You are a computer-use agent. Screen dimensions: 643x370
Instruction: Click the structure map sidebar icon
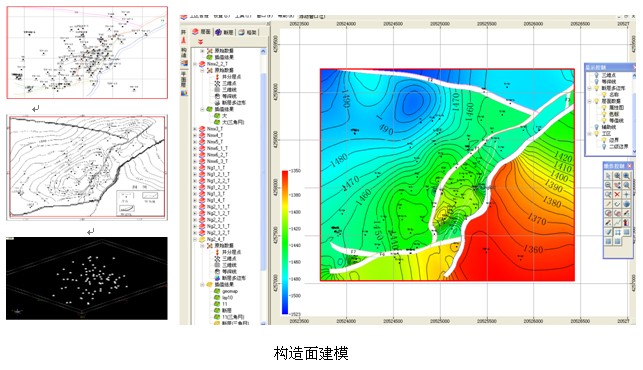pyautogui.click(x=184, y=63)
